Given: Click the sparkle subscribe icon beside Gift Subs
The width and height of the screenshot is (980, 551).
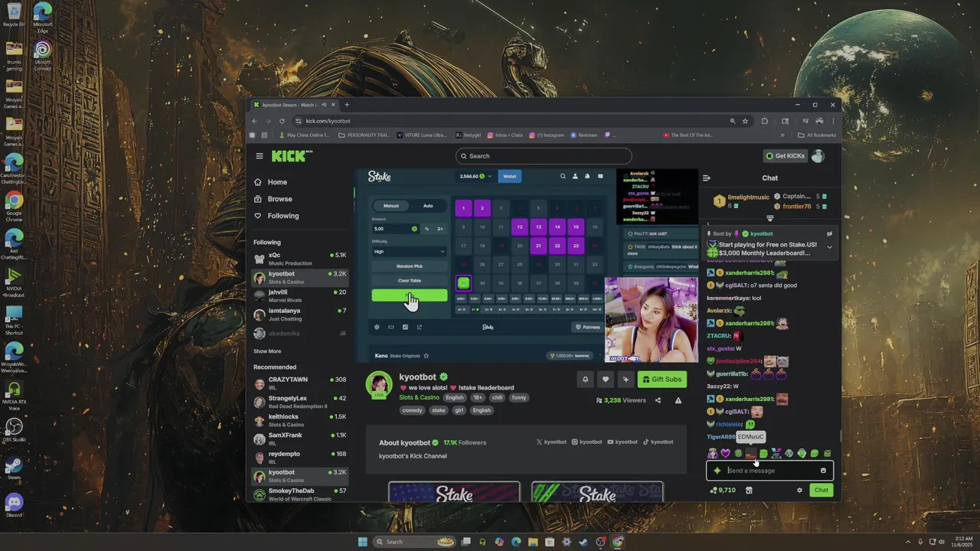Looking at the screenshot, I should 626,379.
